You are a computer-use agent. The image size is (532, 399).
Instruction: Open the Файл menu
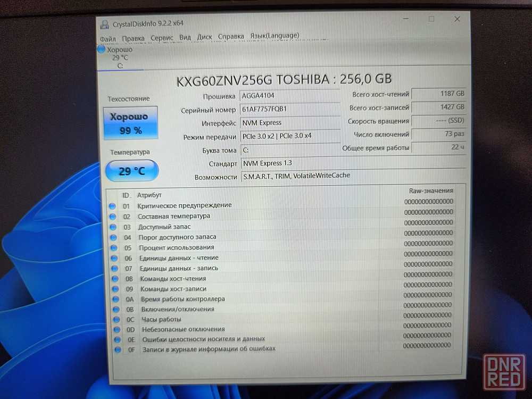(108, 39)
